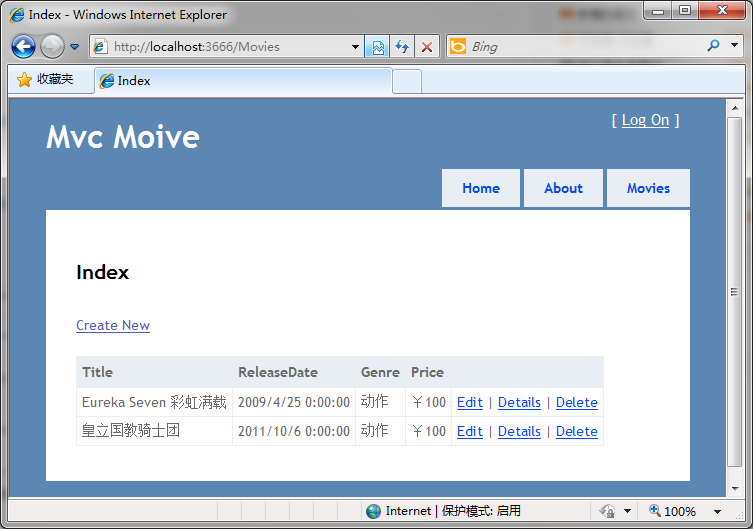Click the Internet zone globe icon

click(373, 511)
